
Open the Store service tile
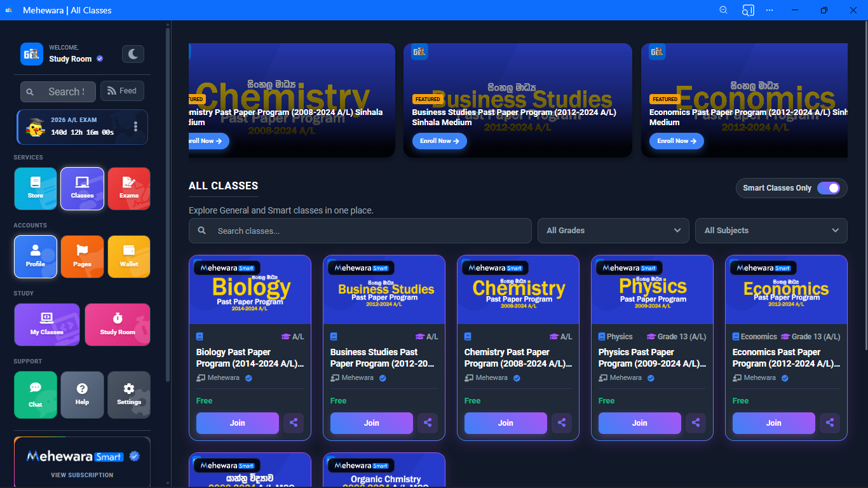coord(36,189)
